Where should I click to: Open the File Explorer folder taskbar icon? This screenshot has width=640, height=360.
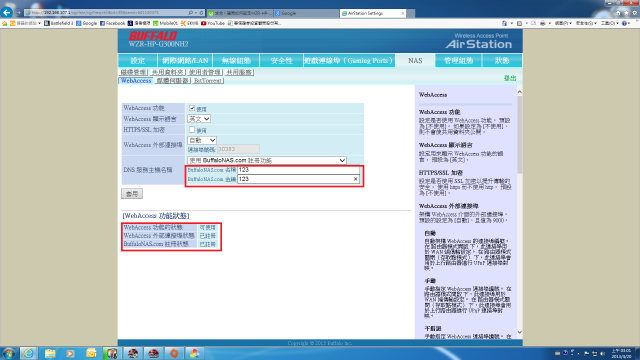pyautogui.click(x=50, y=353)
